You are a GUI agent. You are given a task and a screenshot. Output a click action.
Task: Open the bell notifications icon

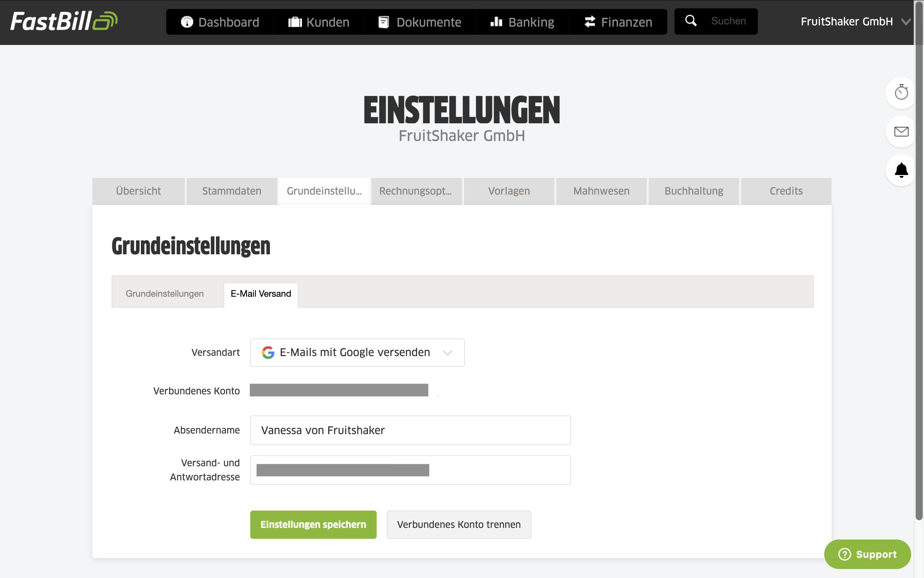click(901, 170)
